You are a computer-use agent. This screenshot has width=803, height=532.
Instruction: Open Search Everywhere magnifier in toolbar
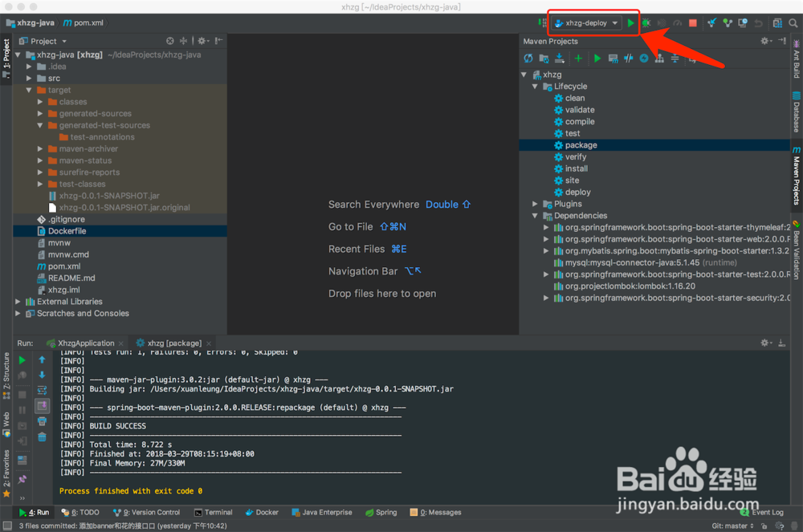(793, 23)
